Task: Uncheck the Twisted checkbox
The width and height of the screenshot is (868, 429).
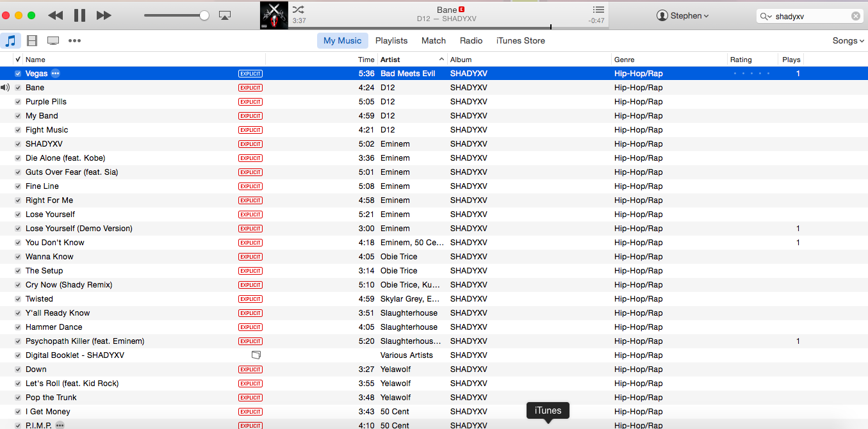Action: tap(18, 299)
